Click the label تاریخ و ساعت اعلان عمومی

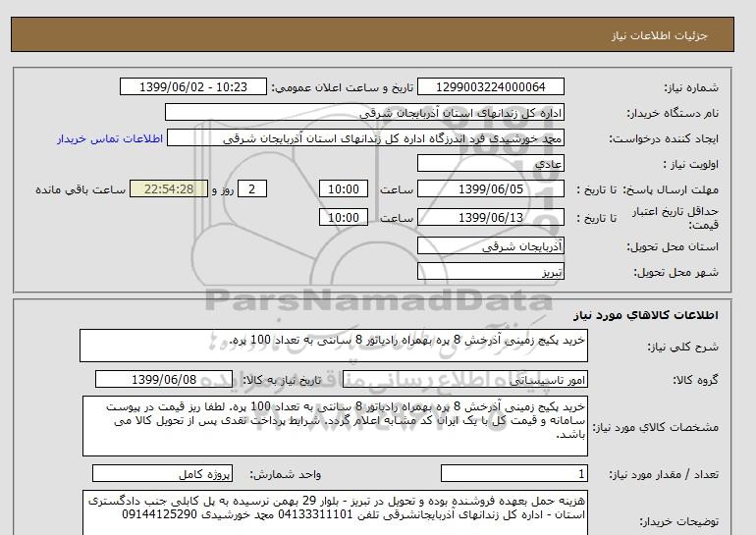343,87
